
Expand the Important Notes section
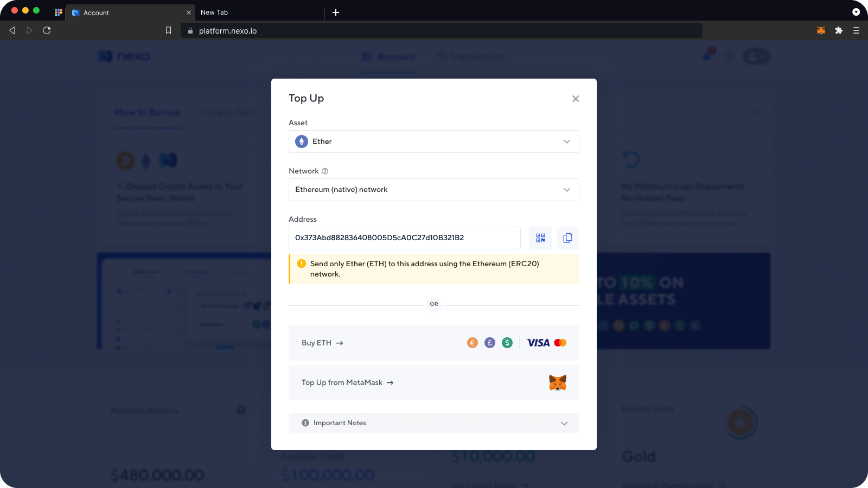[434, 423]
